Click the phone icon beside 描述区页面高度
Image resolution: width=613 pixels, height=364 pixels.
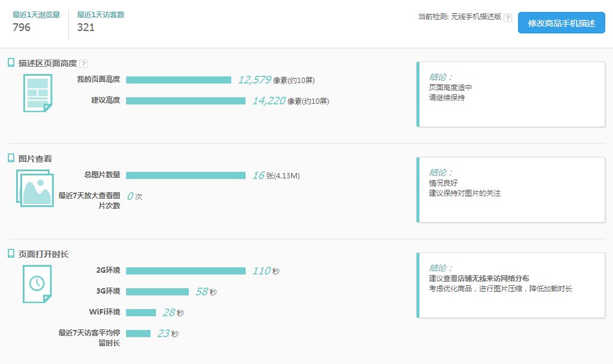click(x=11, y=63)
